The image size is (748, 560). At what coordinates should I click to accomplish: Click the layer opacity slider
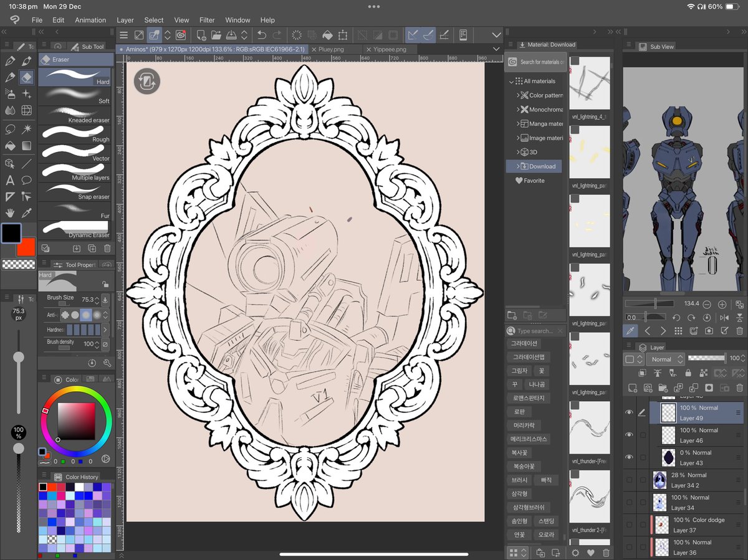point(706,358)
